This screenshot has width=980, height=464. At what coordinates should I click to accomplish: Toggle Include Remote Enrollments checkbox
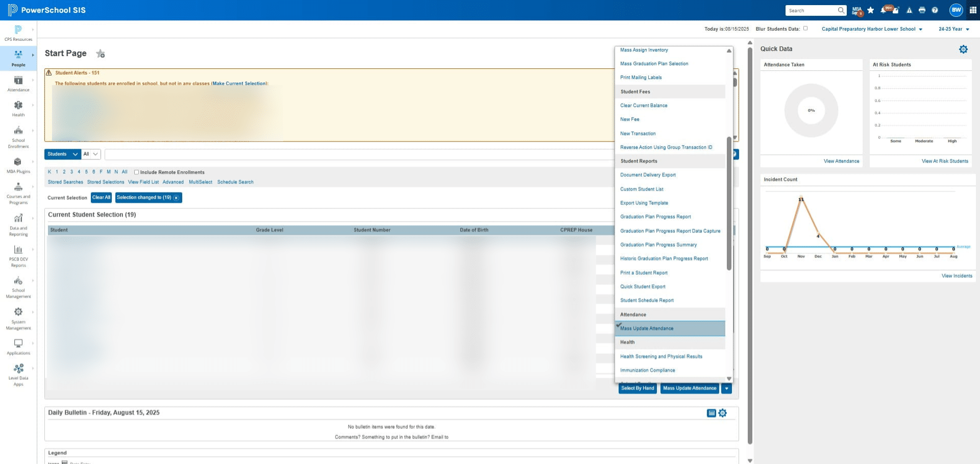[x=136, y=172]
